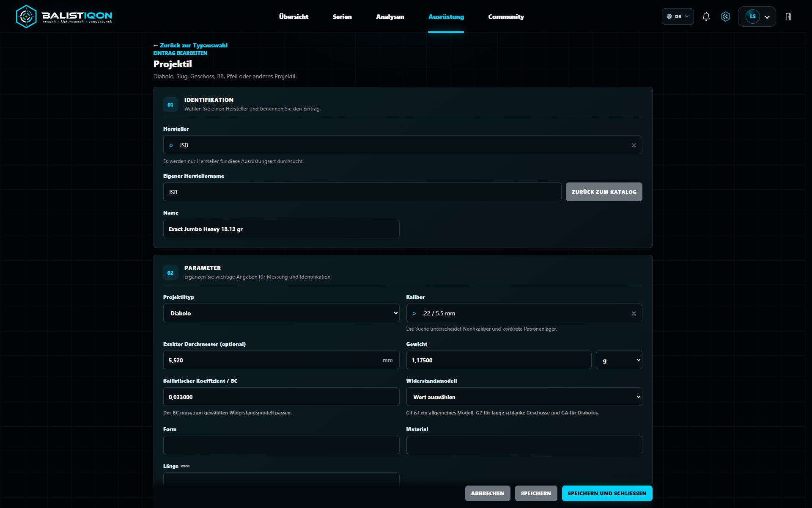Select the Ausrüstung tab

[x=446, y=17]
